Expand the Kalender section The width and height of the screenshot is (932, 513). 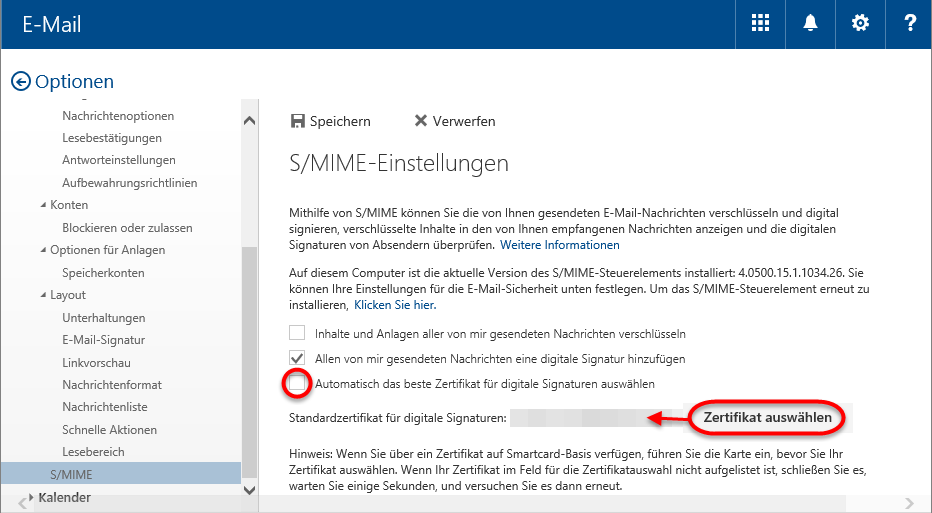31,497
